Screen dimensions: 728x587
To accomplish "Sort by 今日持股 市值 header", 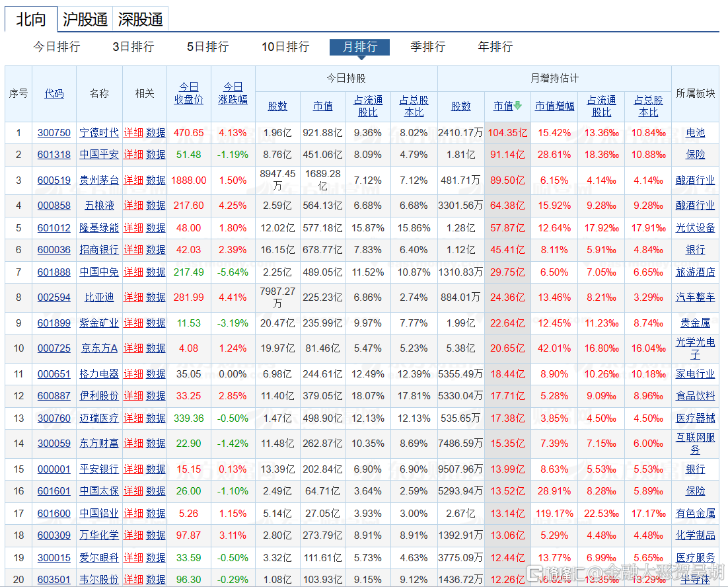I will click(322, 106).
